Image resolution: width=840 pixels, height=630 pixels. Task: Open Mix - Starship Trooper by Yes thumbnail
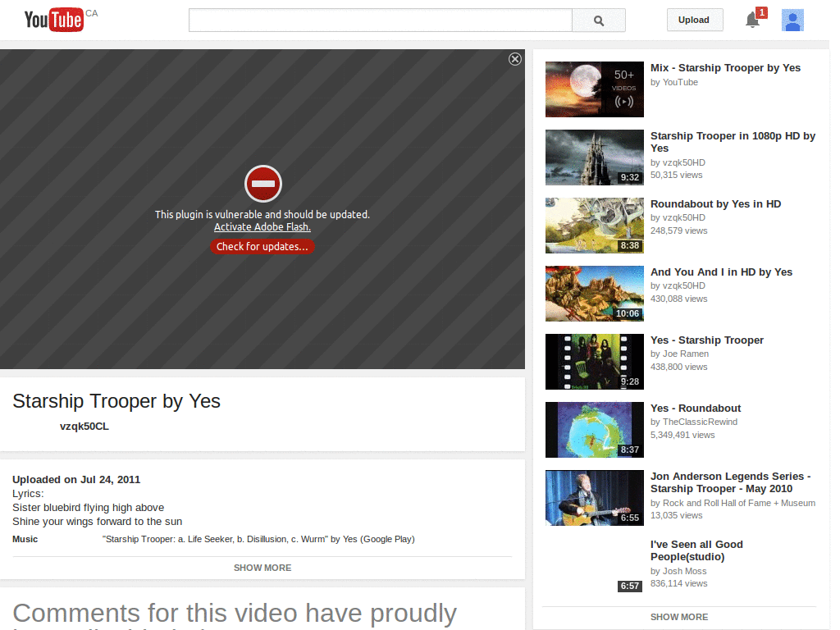coord(595,89)
